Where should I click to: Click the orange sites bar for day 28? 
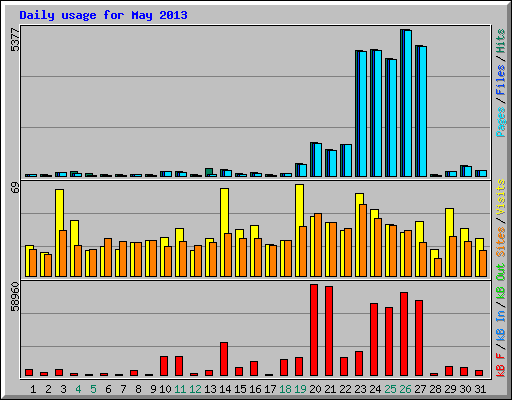click(x=438, y=267)
